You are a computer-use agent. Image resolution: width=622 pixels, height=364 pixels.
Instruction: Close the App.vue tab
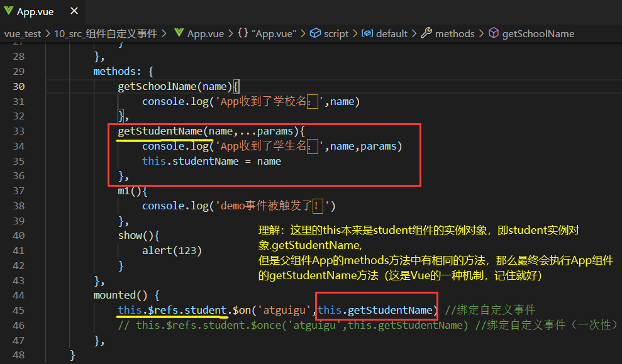74,11
